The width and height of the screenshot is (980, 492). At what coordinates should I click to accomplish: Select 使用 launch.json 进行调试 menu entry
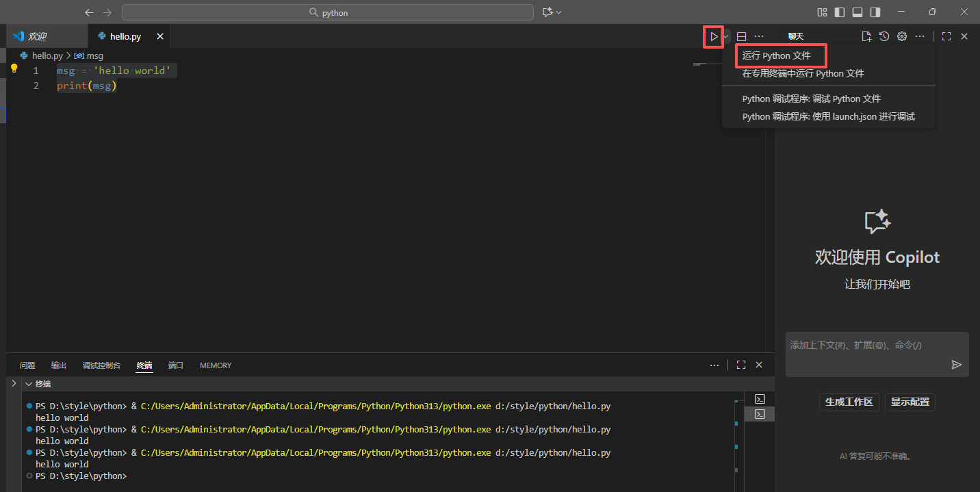point(829,116)
